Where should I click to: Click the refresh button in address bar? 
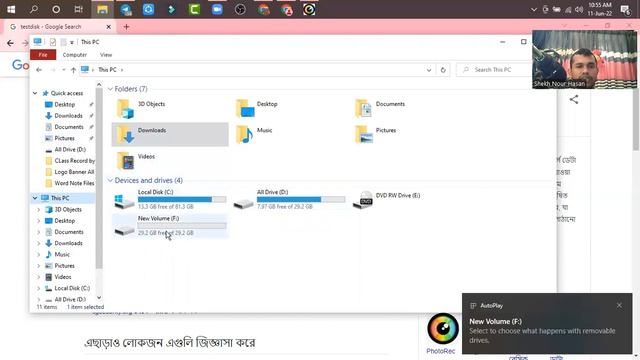pyautogui.click(x=443, y=70)
